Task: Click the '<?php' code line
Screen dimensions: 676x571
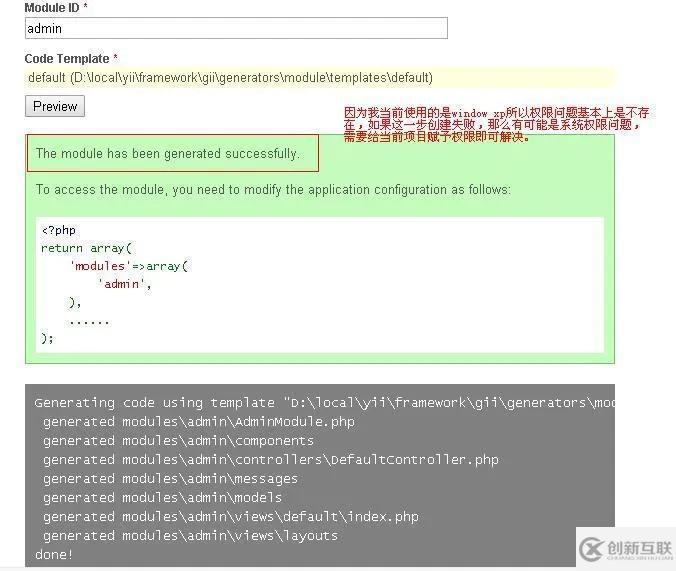Action: [x=59, y=230]
